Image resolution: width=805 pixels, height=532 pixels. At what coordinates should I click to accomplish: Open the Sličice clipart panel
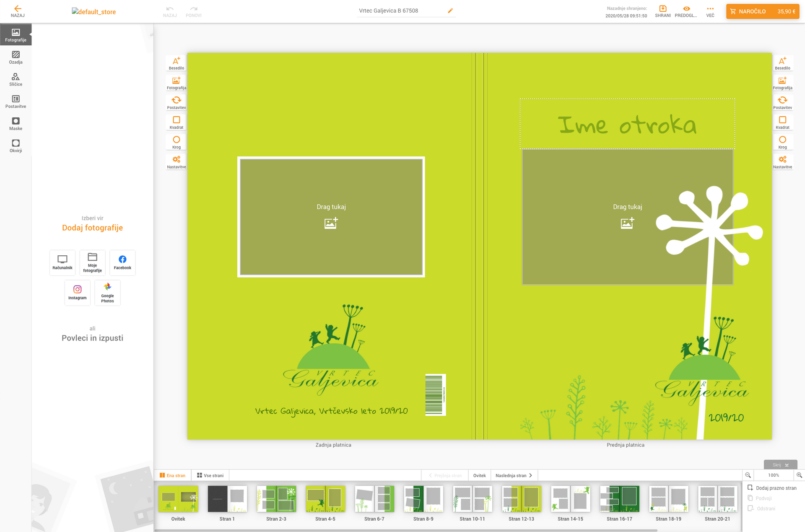[16, 80]
